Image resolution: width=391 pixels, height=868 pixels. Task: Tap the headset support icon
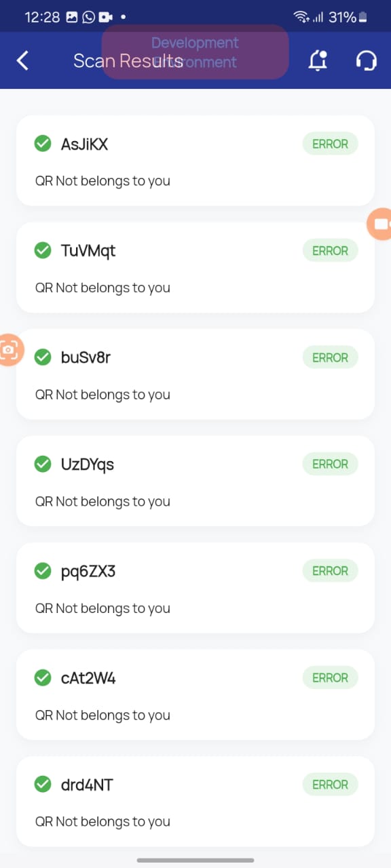[x=367, y=60]
